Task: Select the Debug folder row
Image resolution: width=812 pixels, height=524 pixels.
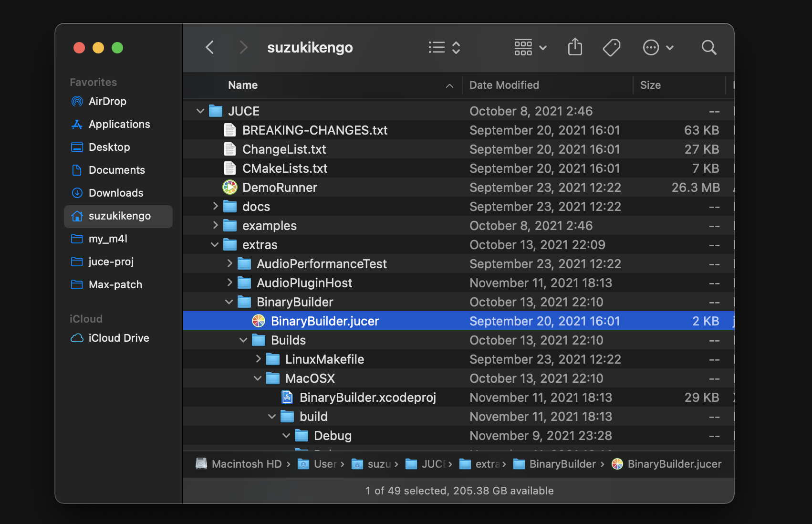Action: [458, 435]
